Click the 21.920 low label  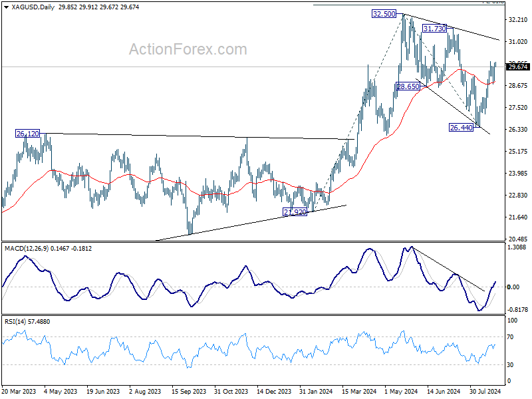click(x=295, y=212)
